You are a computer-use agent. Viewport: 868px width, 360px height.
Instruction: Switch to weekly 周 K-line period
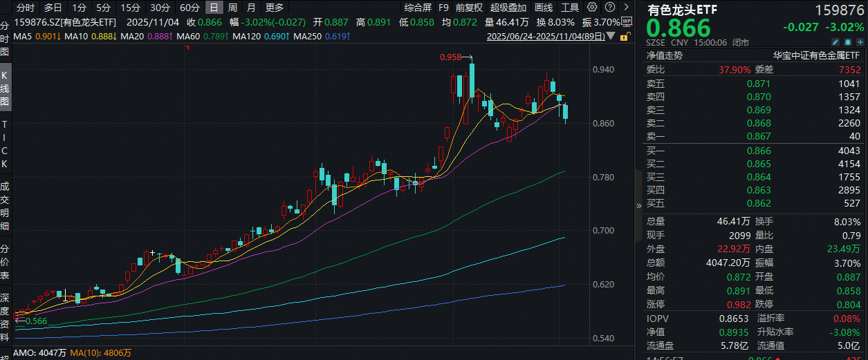[x=232, y=8]
